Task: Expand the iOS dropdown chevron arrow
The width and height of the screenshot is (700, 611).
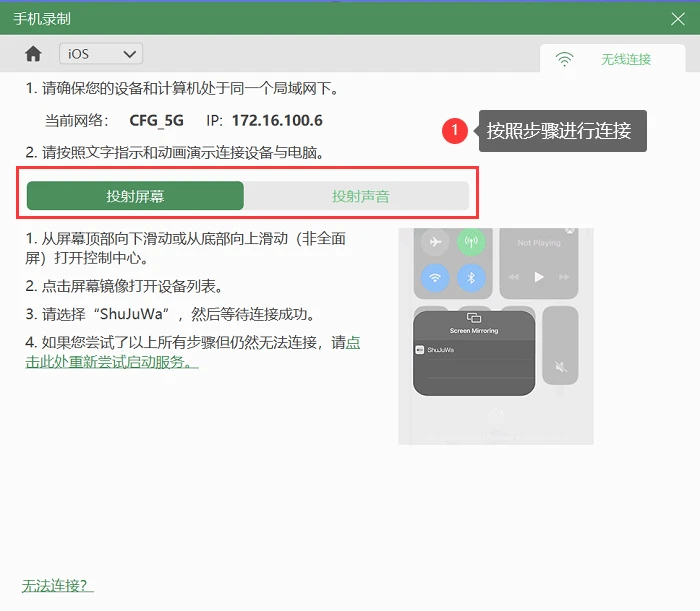Action: click(129, 54)
